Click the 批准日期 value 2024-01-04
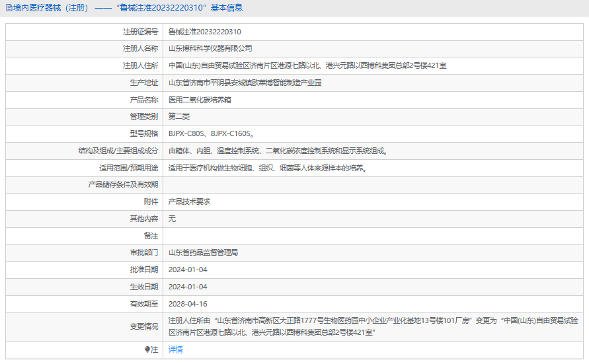The height and width of the screenshot is (364, 589). click(188, 270)
